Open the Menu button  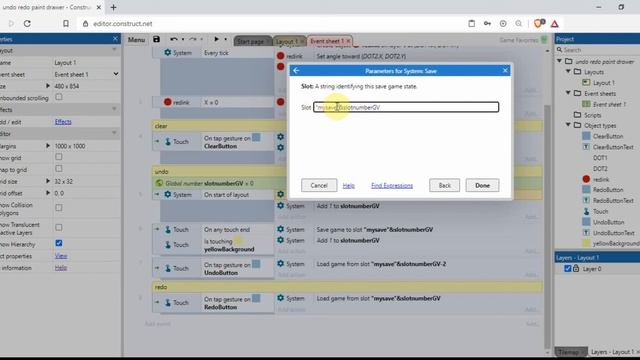tap(136, 40)
